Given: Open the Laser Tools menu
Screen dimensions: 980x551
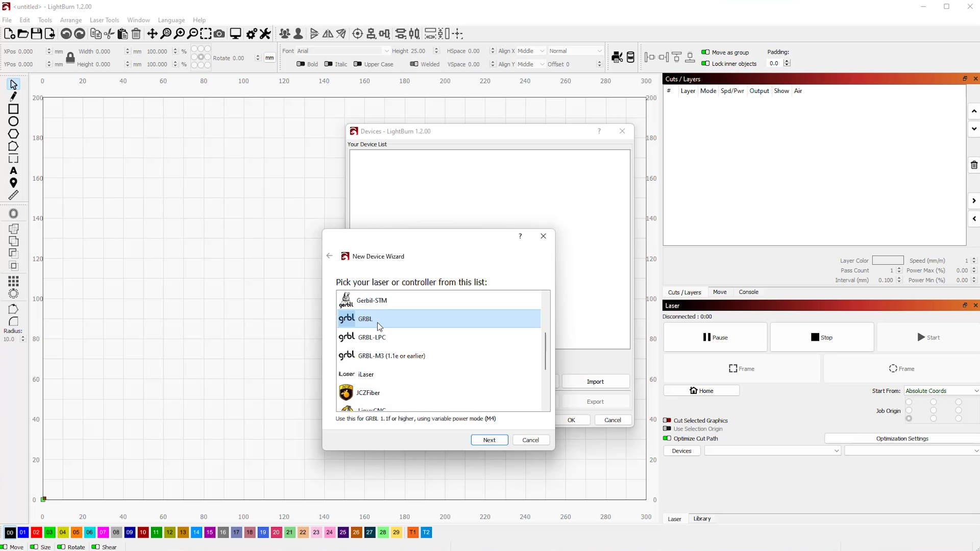Looking at the screenshot, I should tap(104, 20).
